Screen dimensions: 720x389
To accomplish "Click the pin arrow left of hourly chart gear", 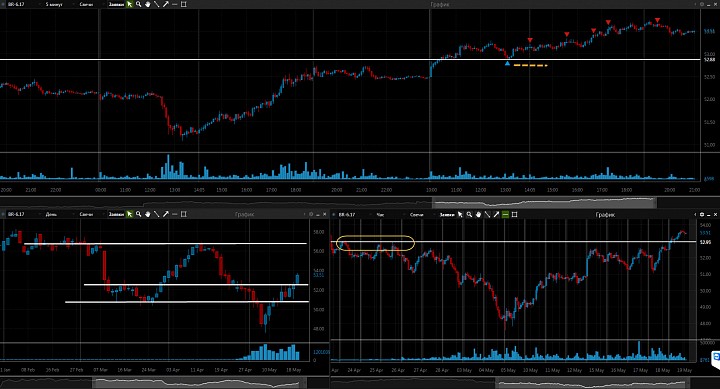I will point(695,214).
